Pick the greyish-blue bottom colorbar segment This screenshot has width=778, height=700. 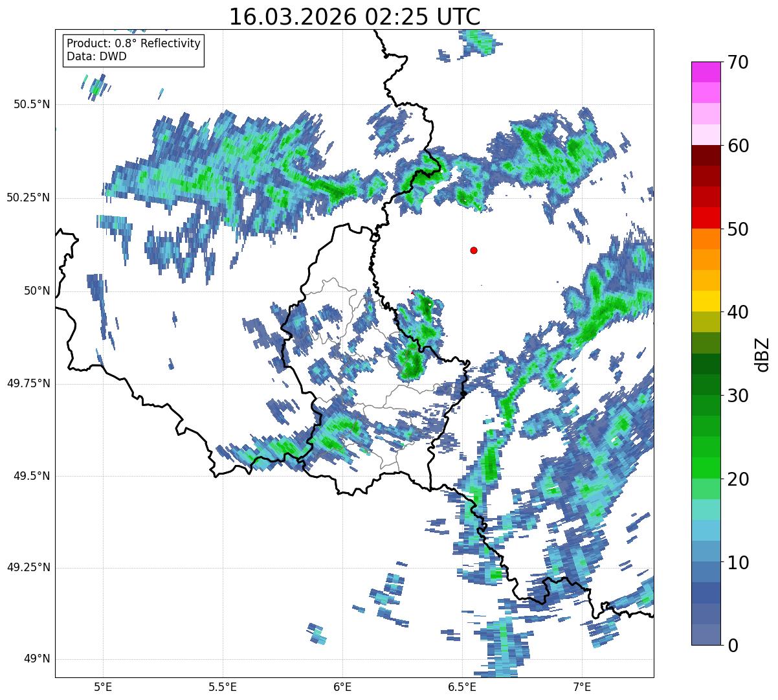(x=706, y=635)
